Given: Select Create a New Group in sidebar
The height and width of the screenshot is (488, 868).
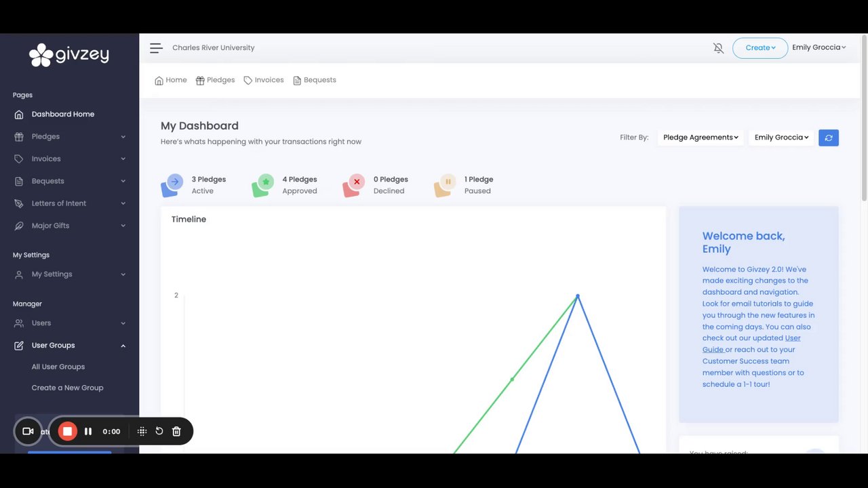Looking at the screenshot, I should pyautogui.click(x=67, y=388).
